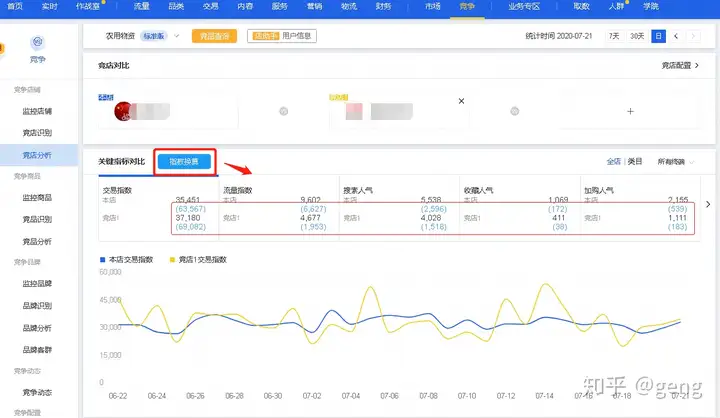
Task: Open the 服务 top menu
Action: pos(279,6)
